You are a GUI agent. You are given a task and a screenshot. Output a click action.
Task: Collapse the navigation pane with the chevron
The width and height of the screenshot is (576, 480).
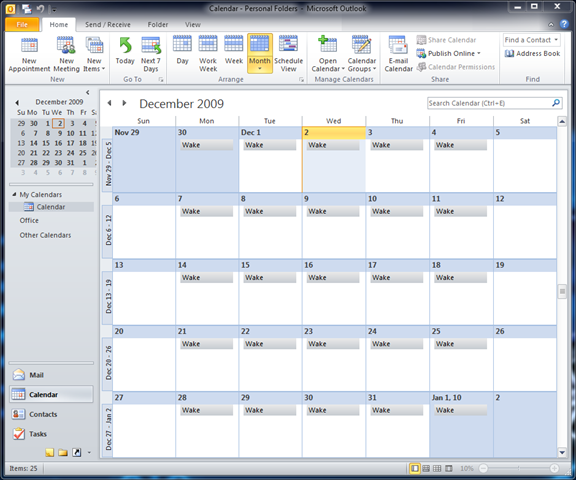(87, 92)
